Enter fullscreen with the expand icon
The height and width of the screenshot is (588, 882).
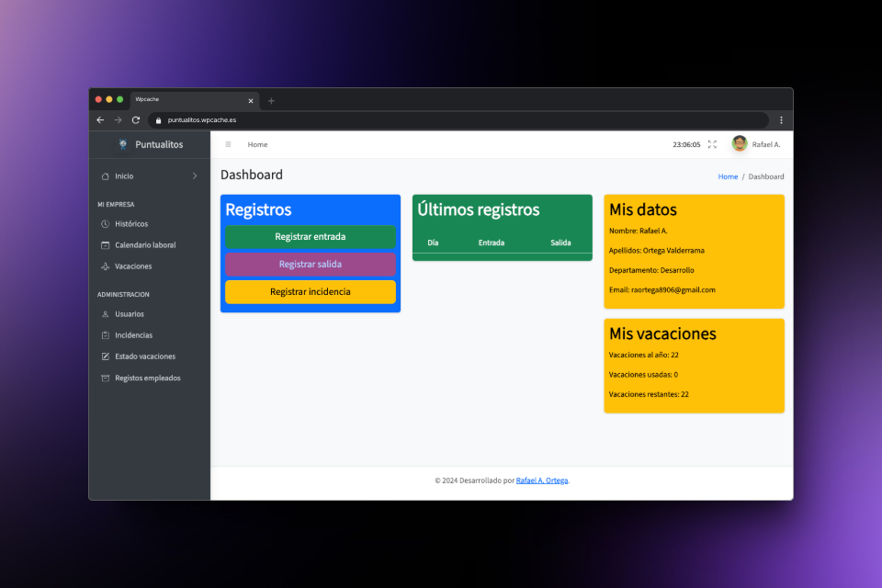tap(712, 144)
